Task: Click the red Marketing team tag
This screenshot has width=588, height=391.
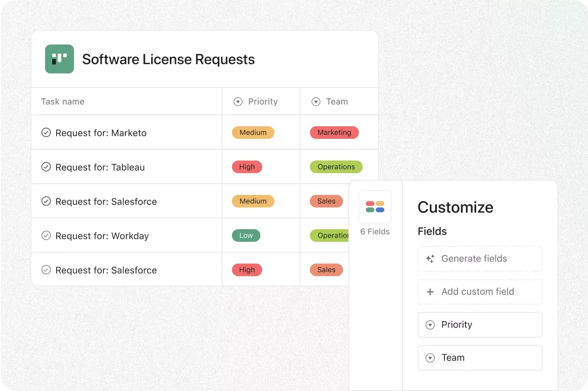Action: (x=334, y=133)
